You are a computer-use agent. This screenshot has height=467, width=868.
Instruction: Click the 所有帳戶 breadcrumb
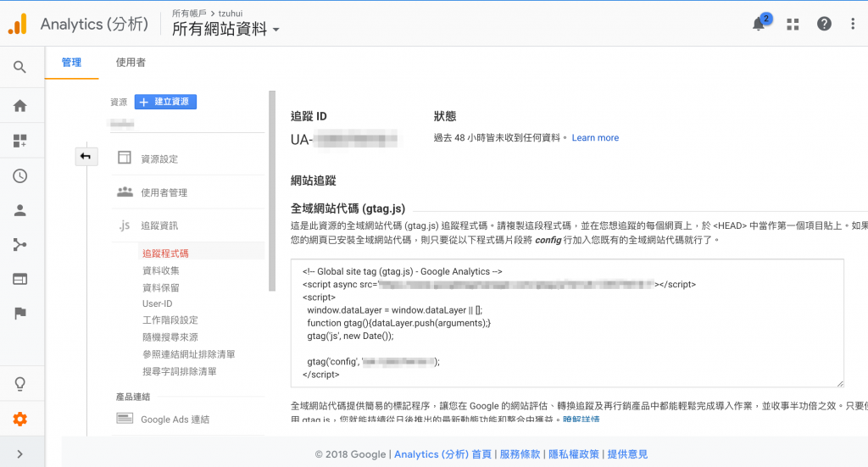click(x=189, y=14)
